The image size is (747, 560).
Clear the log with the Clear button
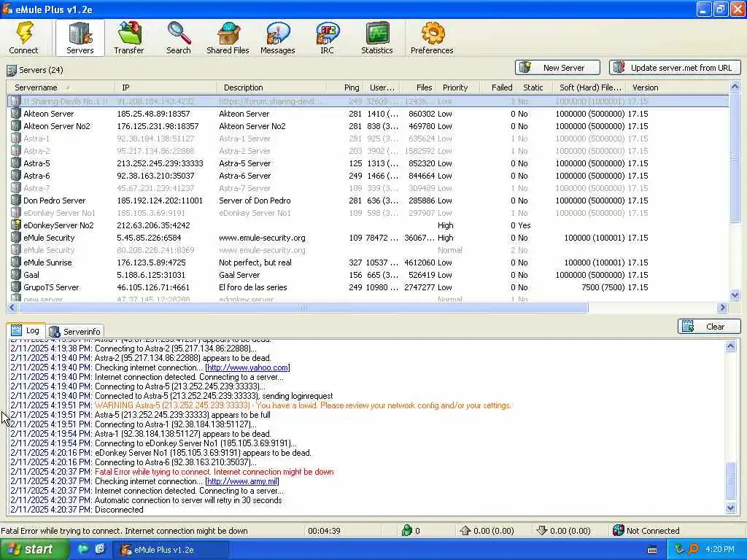(709, 327)
